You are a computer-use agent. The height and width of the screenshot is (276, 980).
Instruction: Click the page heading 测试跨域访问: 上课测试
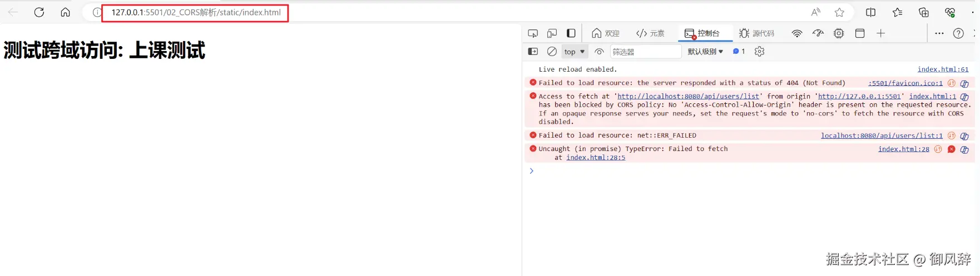104,51
